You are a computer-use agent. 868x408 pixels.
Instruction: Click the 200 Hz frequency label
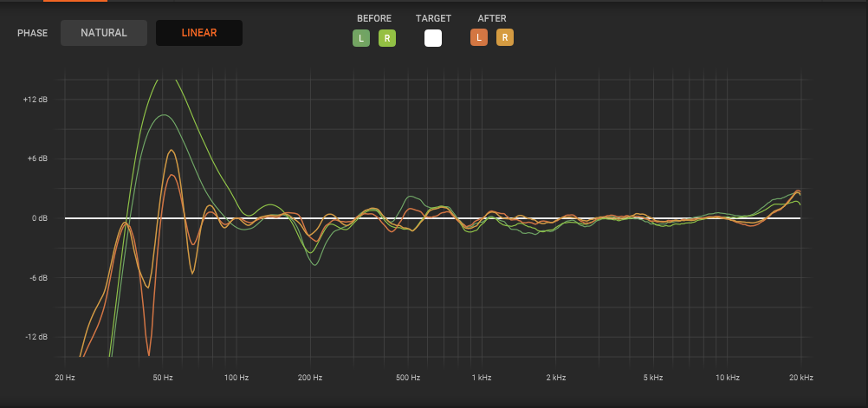(310, 378)
